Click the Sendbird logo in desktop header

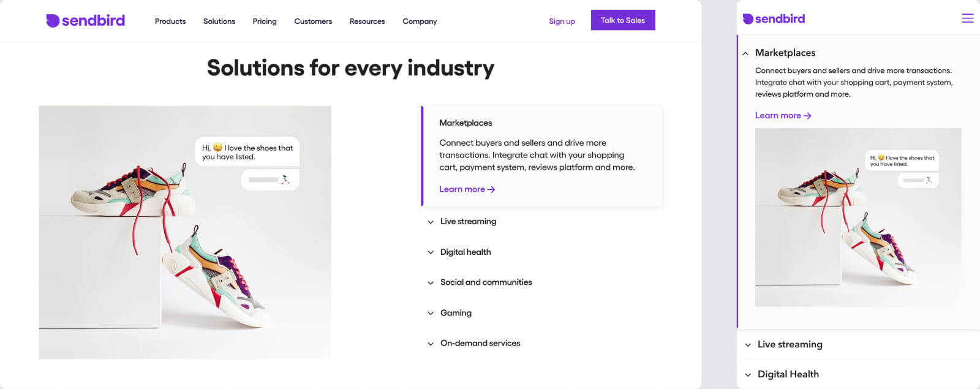tap(86, 21)
